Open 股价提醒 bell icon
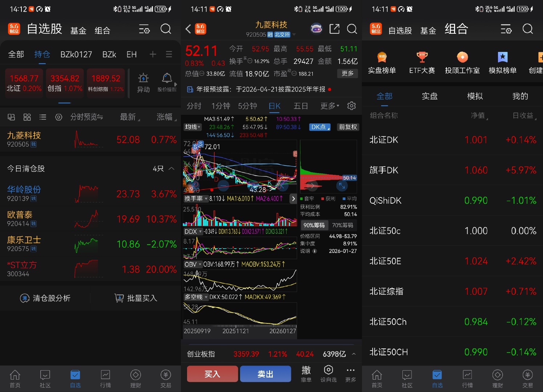Screen dimensions: 543x392 pyautogui.click(x=167, y=83)
